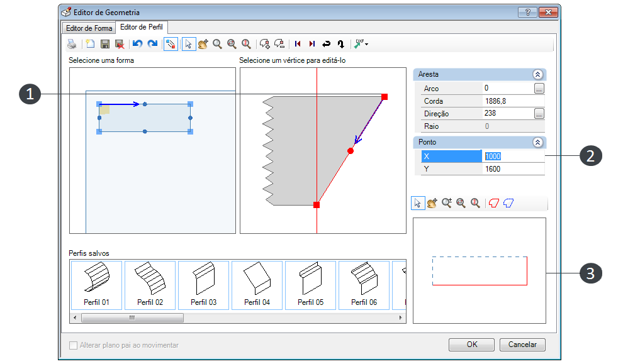Viewport: 623px width, 364px height.
Task: Click the plain magnifier zoom tool in the main toolbar
Action: coord(217,44)
